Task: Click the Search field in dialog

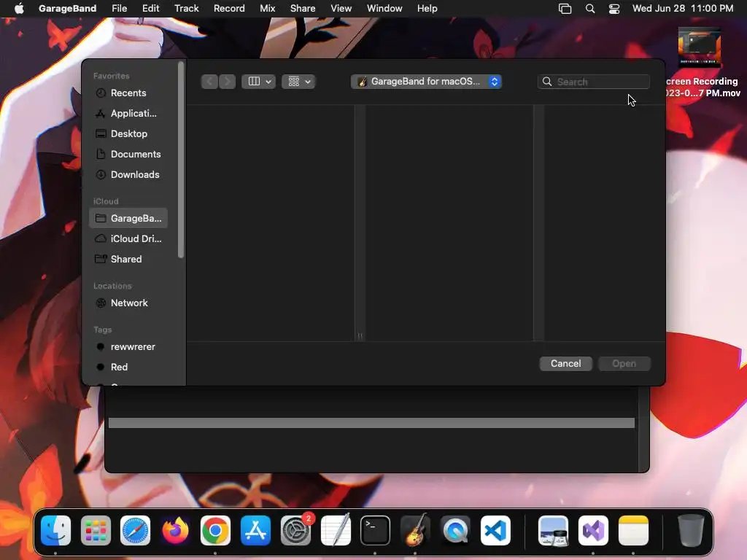Action: 594,82
